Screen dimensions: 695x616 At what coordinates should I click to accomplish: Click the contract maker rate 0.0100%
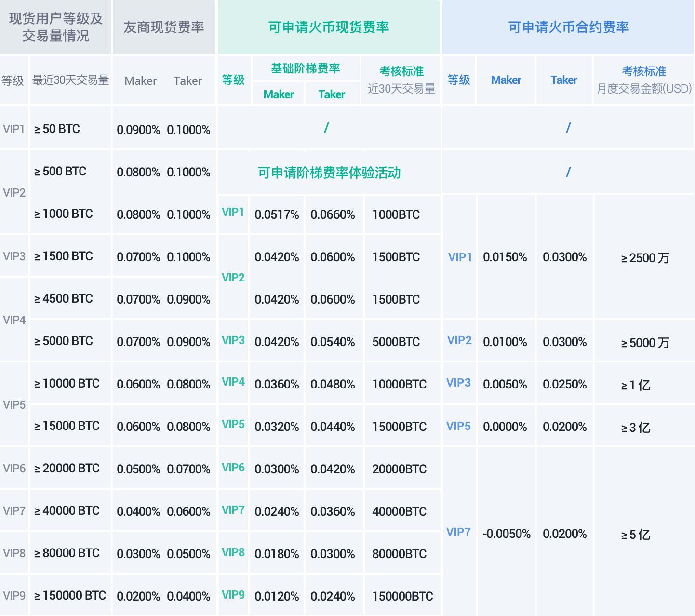[x=505, y=342]
